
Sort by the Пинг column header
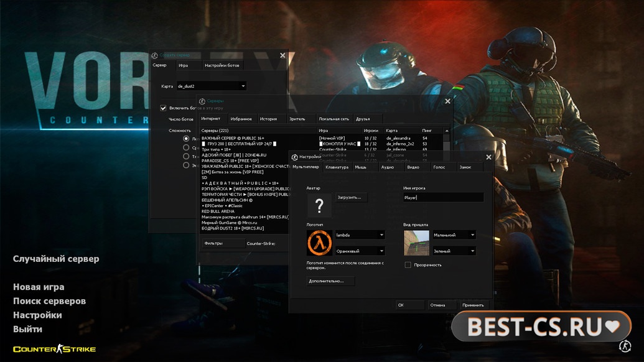tap(432, 131)
